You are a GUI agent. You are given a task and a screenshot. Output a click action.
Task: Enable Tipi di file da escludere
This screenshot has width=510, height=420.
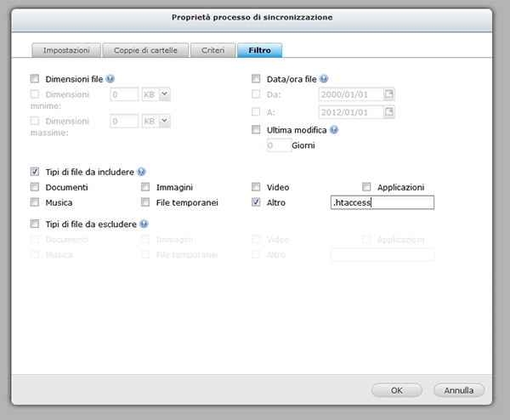point(35,224)
